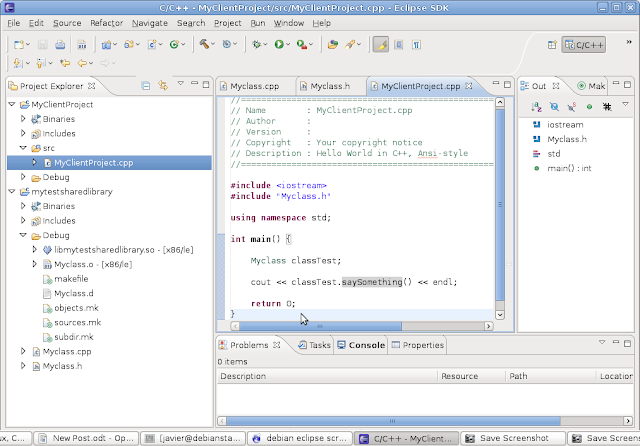
Task: Open the Navigate menu
Action: click(x=149, y=23)
